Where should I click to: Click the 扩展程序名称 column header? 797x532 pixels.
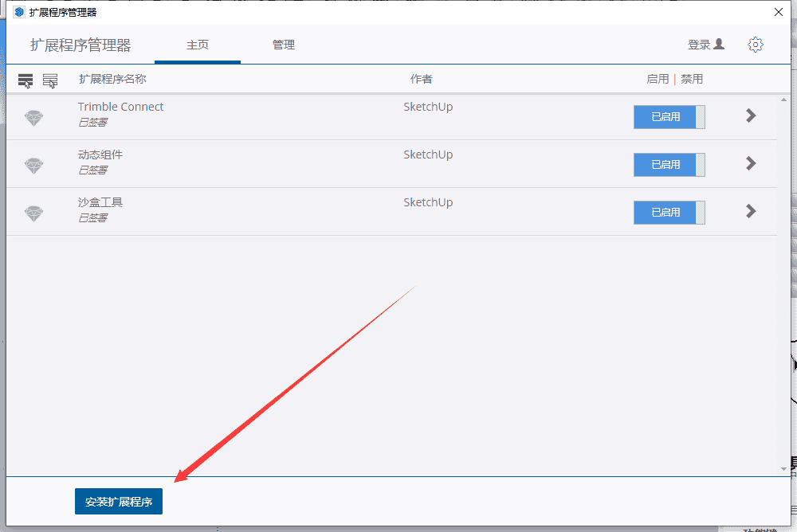(112, 79)
